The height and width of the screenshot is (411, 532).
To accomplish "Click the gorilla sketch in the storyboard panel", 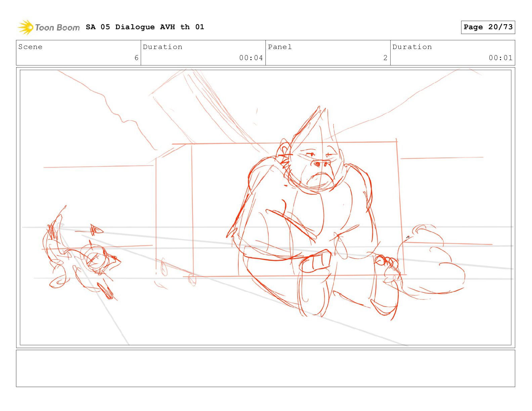I will click(312, 213).
